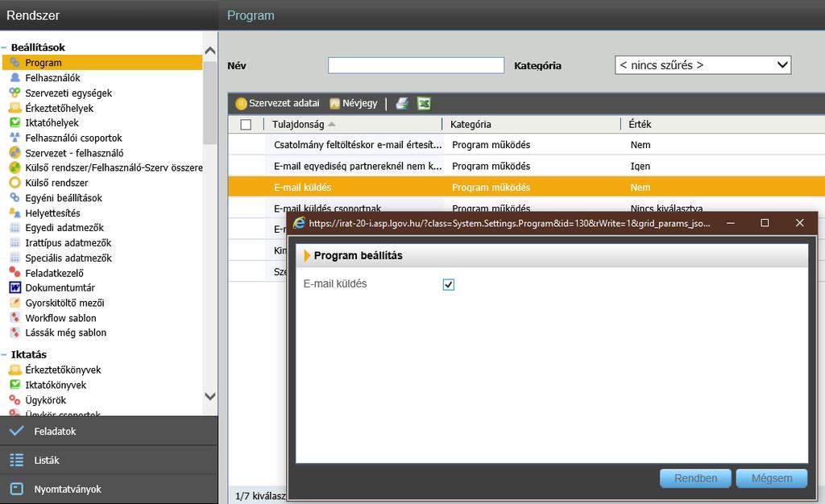Select the Csatolmány feltöltéskor e-mail row
This screenshot has height=504, width=825.
[526, 145]
